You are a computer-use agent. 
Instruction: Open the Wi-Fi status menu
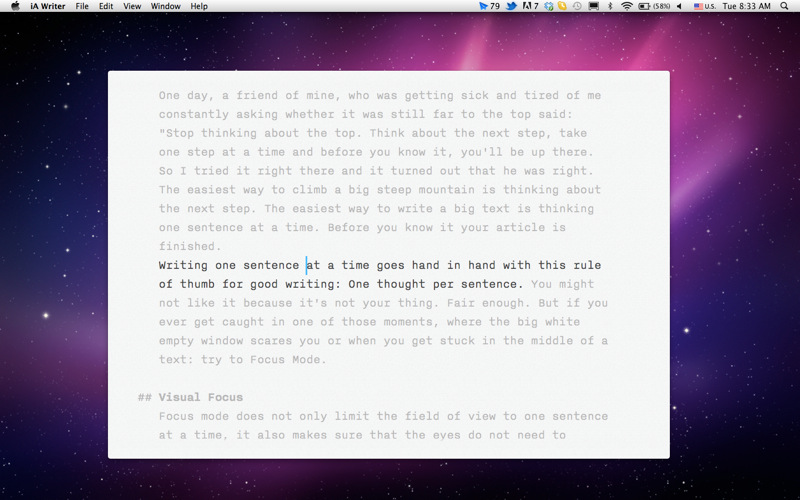pyautogui.click(x=626, y=6)
